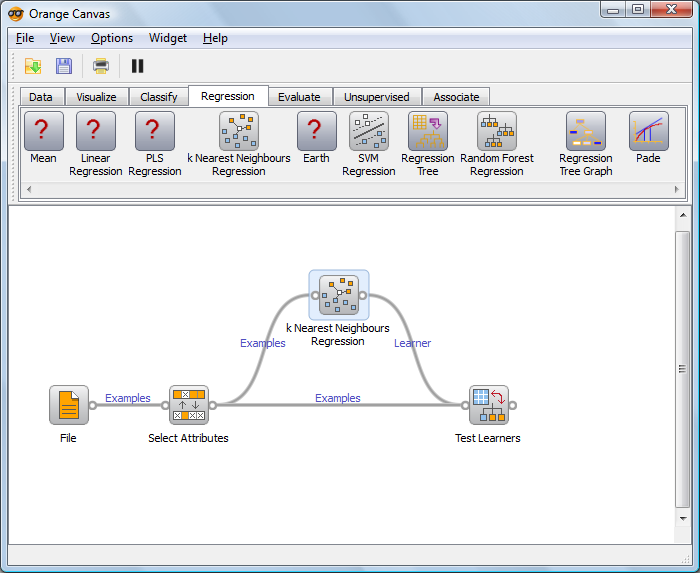Click the Test Learners input connector
700x573 pixels.
(465, 405)
